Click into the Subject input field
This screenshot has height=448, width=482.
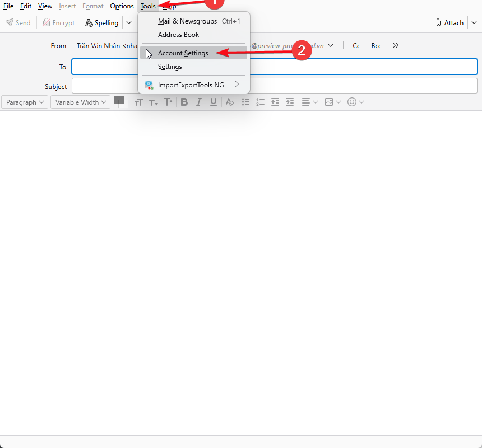pos(274,86)
